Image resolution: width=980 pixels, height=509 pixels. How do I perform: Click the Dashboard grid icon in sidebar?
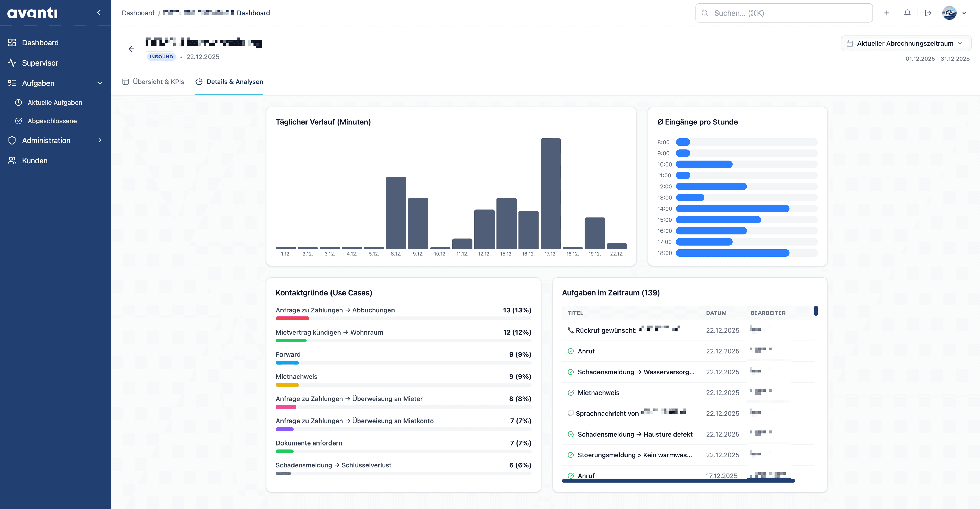point(12,43)
